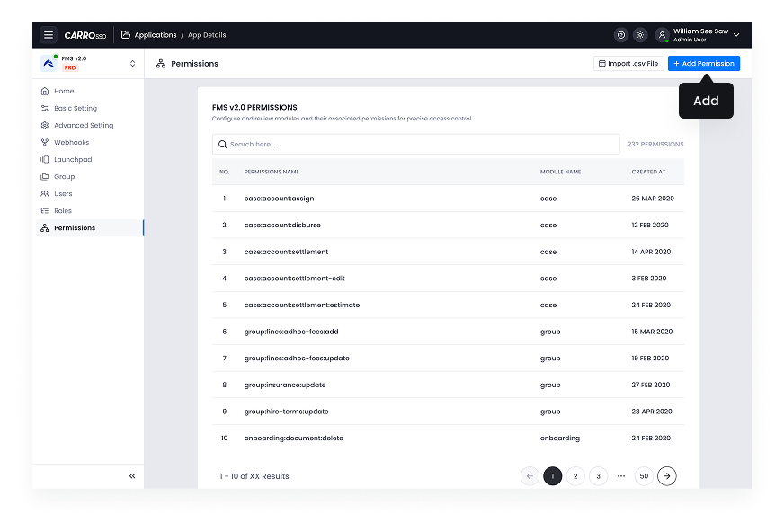The height and width of the screenshot is (532, 784).
Task: Go to next page arrow in pagination
Action: tap(666, 476)
